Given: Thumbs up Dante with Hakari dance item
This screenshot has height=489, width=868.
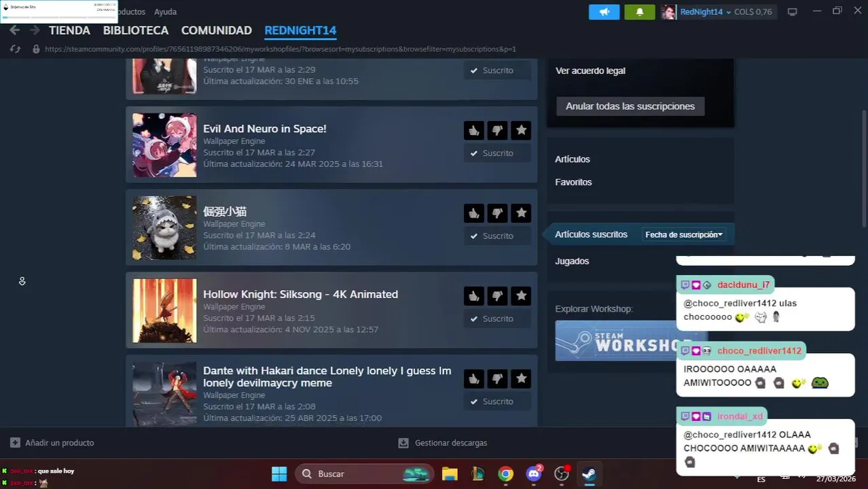Looking at the screenshot, I should (x=474, y=379).
